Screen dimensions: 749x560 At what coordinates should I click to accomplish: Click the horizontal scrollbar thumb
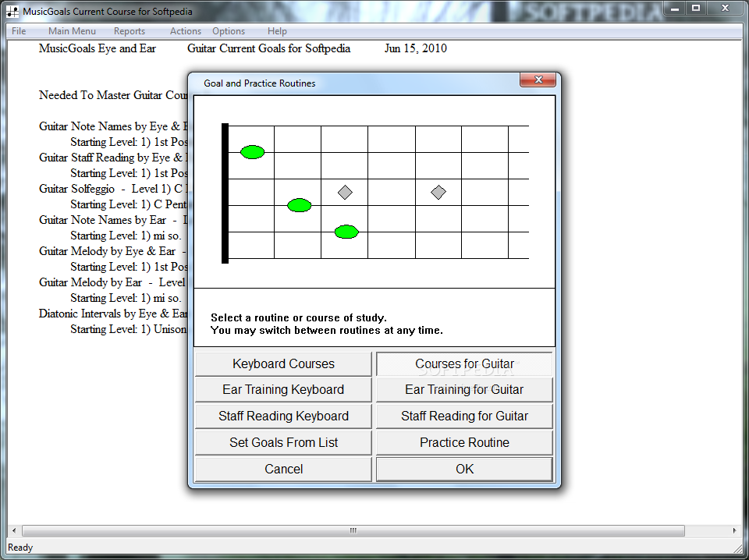353,530
